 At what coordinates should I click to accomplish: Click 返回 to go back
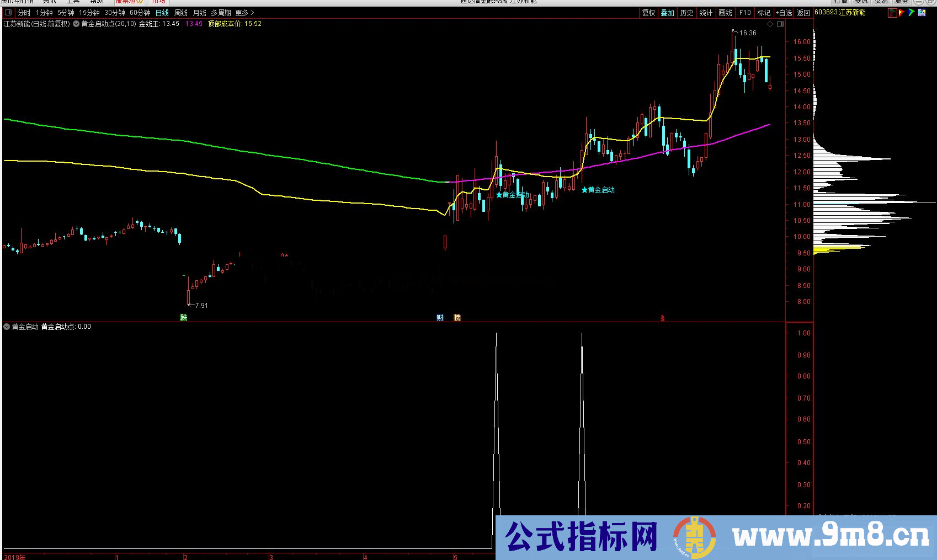(x=802, y=12)
